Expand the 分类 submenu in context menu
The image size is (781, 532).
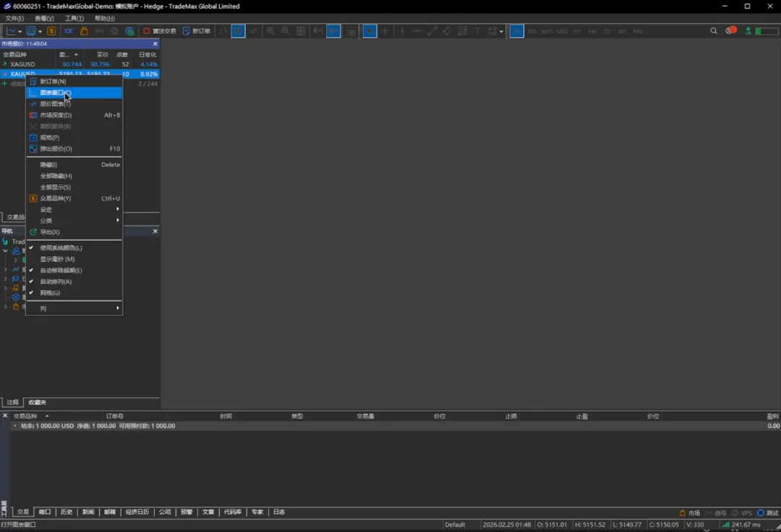[x=117, y=220]
